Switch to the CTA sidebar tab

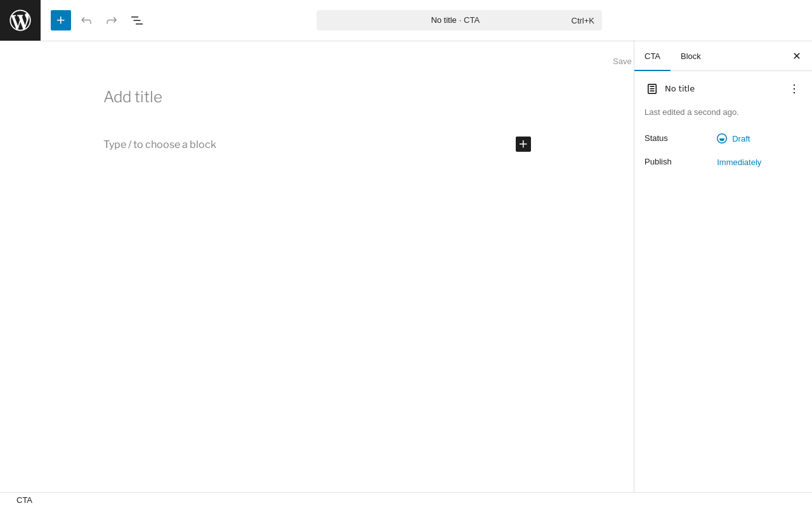[652, 56]
